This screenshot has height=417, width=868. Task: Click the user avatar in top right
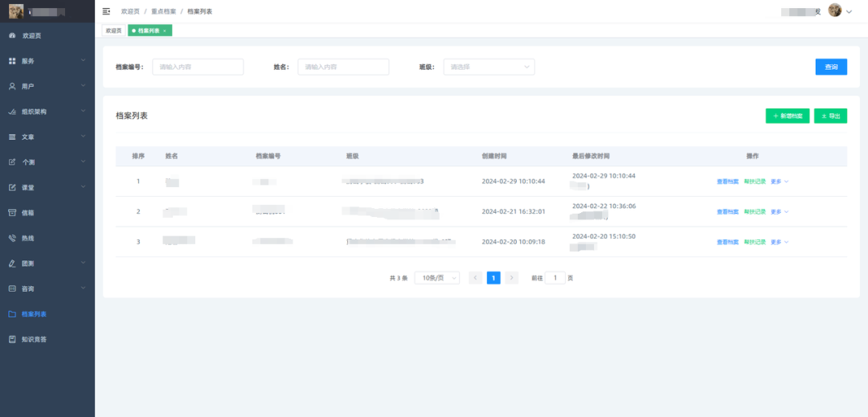pyautogui.click(x=835, y=10)
